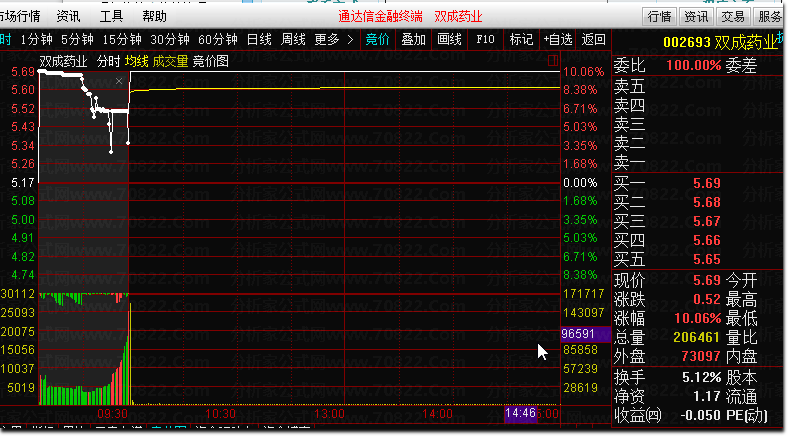Click the 09:30 label on the time axis
Screen dimensions: 789x436
(x=112, y=414)
